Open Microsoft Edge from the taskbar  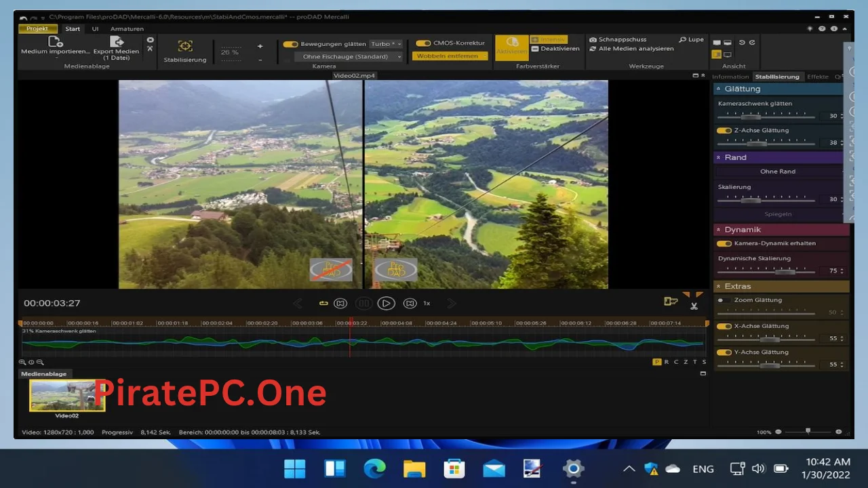(374, 468)
